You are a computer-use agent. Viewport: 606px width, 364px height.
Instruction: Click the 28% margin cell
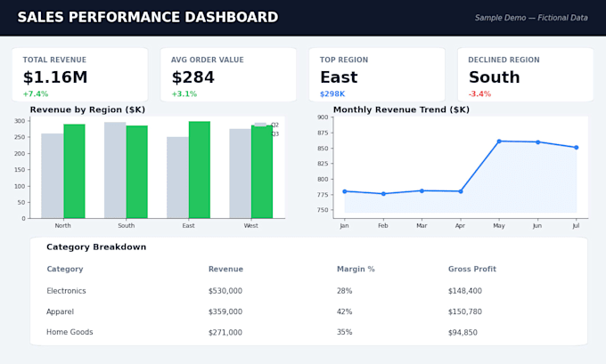[x=344, y=291]
